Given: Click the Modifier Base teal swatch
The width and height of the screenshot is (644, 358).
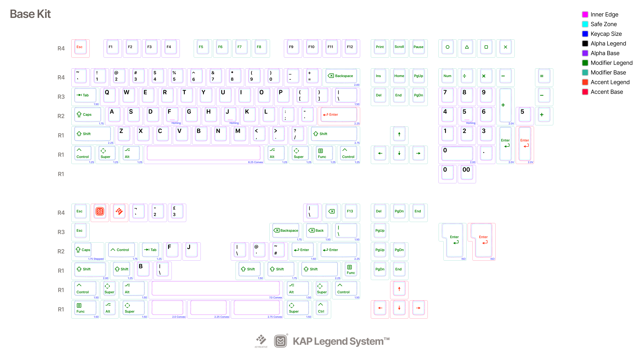Looking at the screenshot, I should (x=585, y=72).
